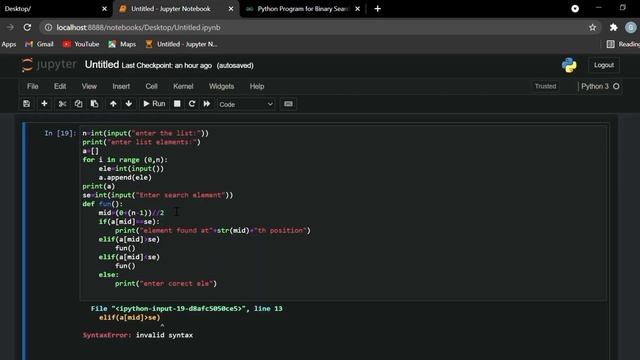Open the Insert menu
This screenshot has width=640, height=360.
(x=121, y=87)
